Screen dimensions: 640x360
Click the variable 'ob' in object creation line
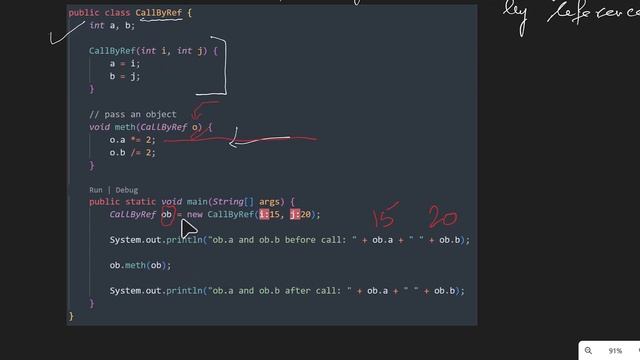pyautogui.click(x=167, y=214)
